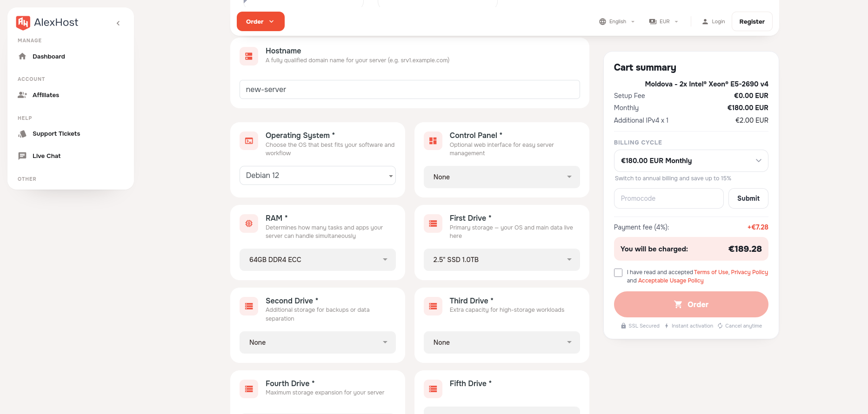Viewport: 868px width, 414px height.
Task: Click the Cancel anytime refresh icon
Action: pos(720,326)
